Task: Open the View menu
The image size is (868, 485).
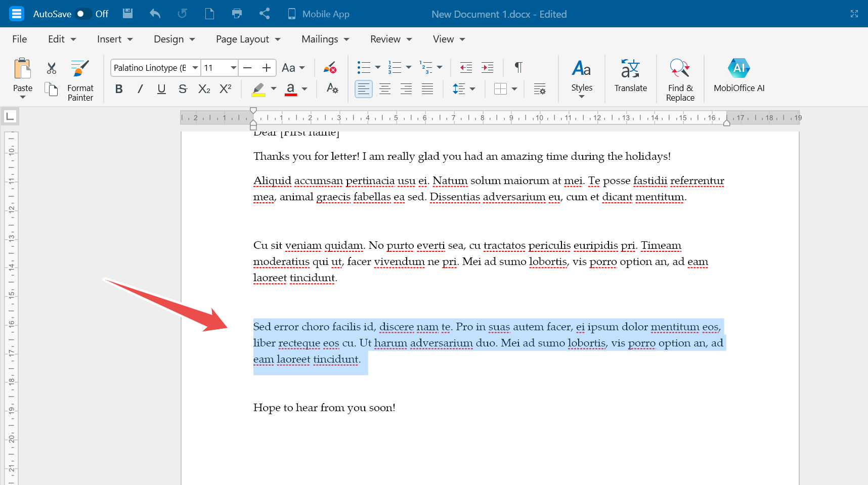Action: click(449, 39)
